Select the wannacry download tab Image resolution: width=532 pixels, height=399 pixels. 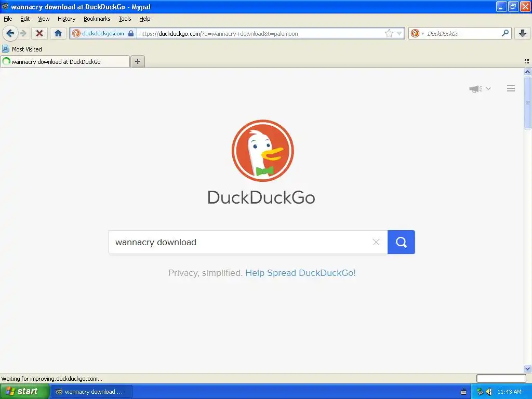(x=65, y=61)
